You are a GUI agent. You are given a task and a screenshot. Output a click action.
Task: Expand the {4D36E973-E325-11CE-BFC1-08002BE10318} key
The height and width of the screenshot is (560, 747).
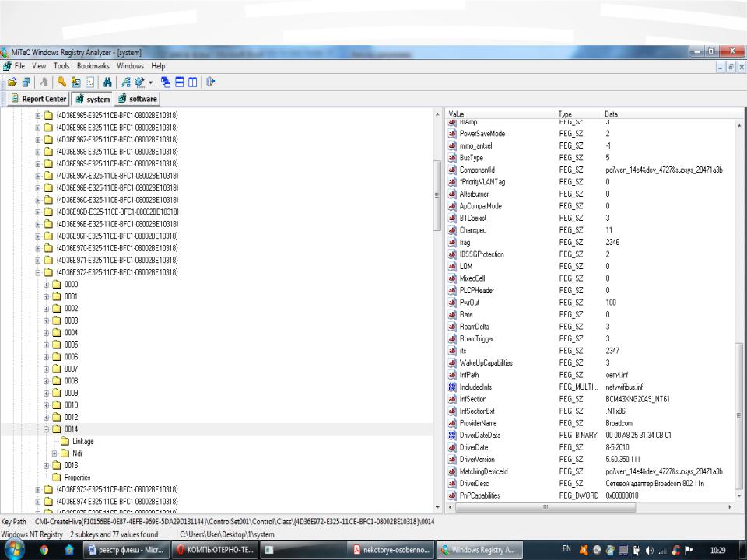click(37, 489)
